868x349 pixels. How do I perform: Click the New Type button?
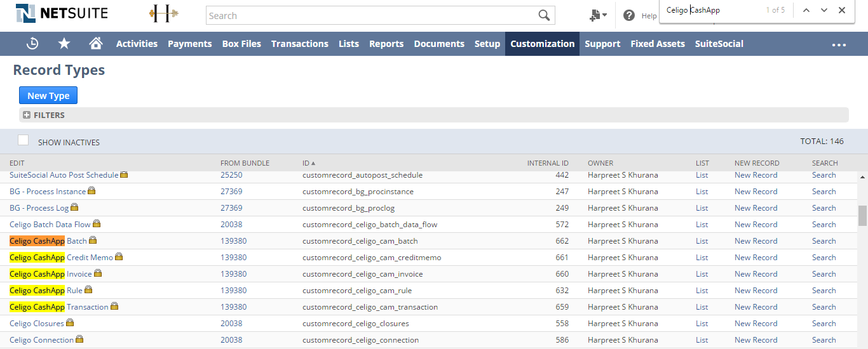coord(48,95)
